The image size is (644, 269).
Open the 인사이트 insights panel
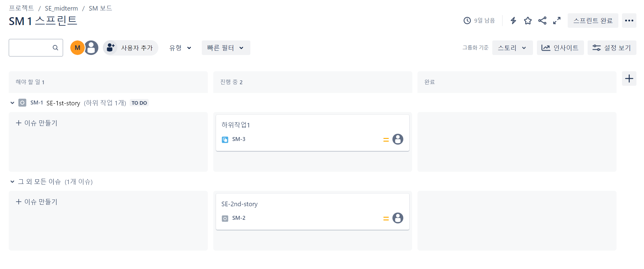coord(560,48)
